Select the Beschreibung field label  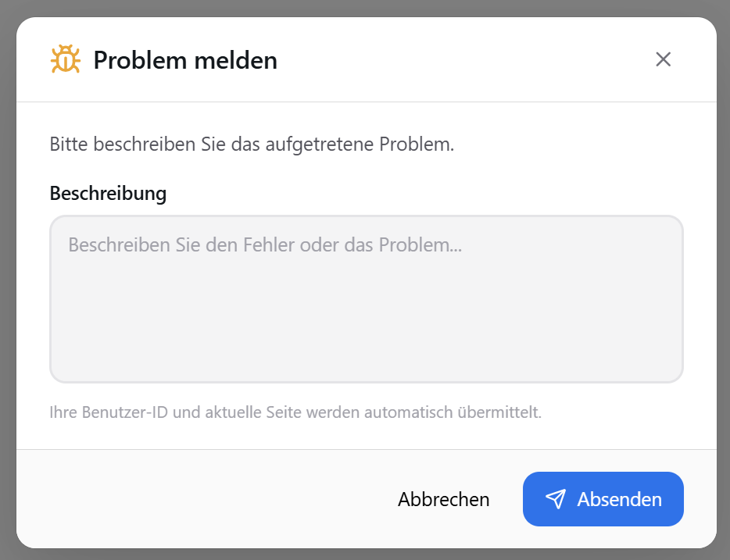[x=108, y=193]
